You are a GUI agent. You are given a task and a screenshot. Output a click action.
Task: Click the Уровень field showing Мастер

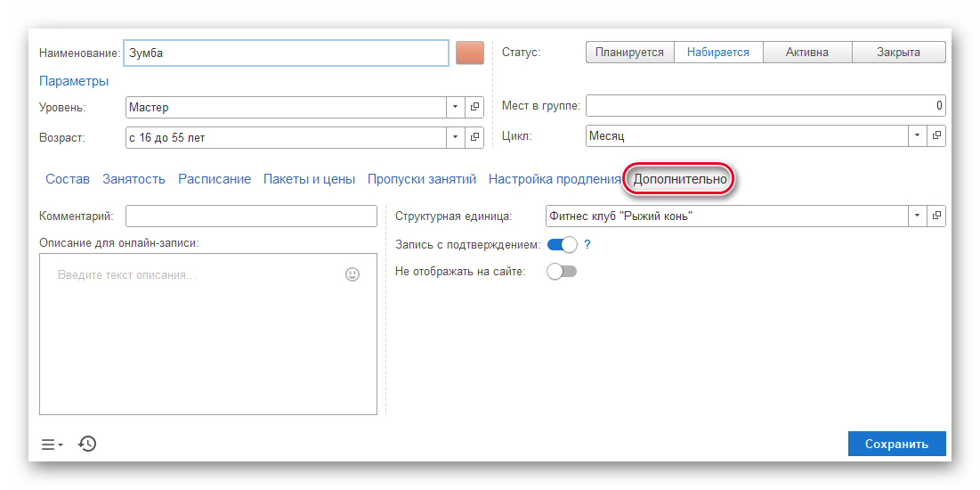(287, 107)
